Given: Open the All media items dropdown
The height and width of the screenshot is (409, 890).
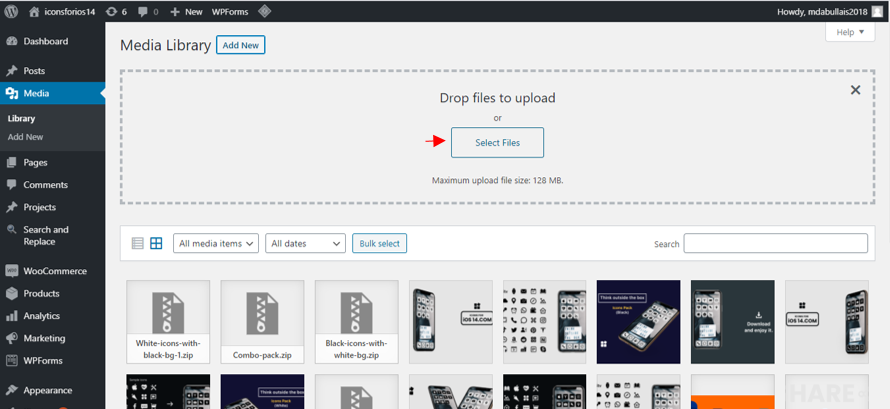Looking at the screenshot, I should [x=216, y=243].
